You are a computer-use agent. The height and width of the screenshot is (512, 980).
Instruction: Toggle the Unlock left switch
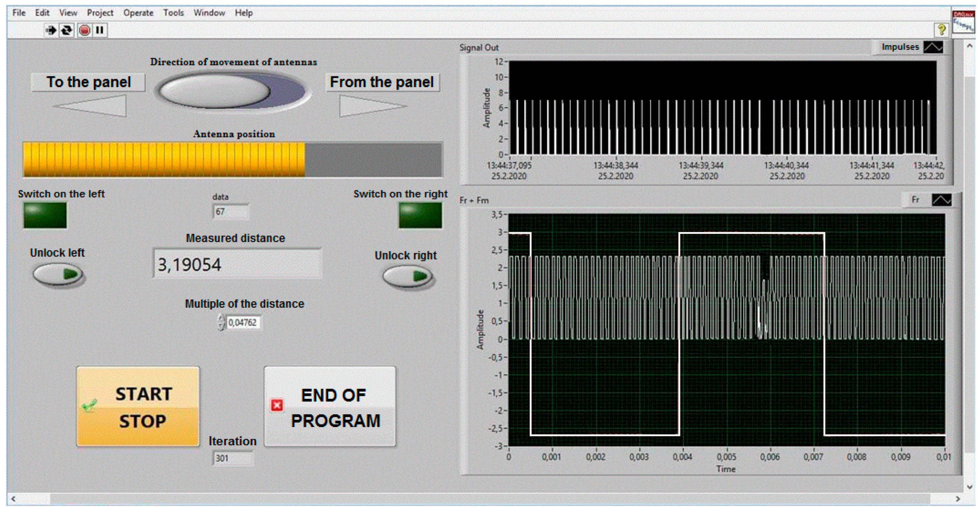(x=57, y=274)
